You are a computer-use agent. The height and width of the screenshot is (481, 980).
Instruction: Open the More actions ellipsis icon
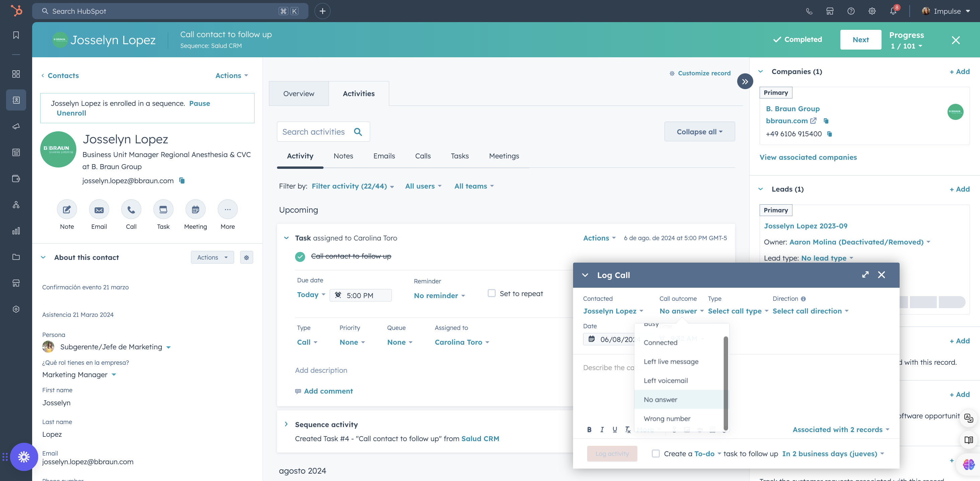pyautogui.click(x=227, y=209)
